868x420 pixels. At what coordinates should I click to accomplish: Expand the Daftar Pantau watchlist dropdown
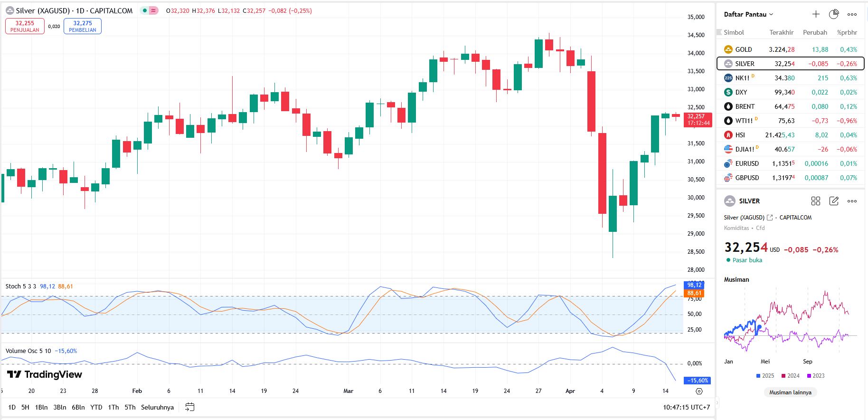(748, 14)
